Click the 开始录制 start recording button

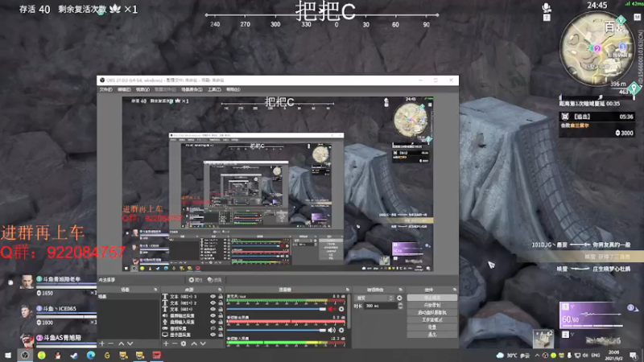click(x=432, y=305)
